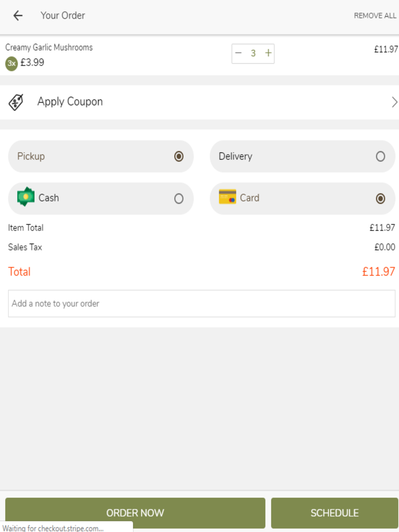Click REMOVE ALL to clear order
Screen dimensions: 399x532
tap(375, 16)
